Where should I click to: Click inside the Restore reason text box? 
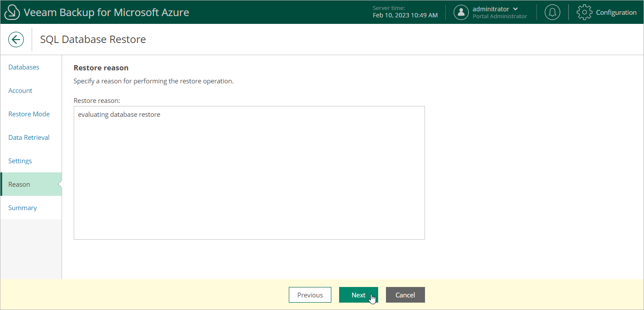(249, 173)
